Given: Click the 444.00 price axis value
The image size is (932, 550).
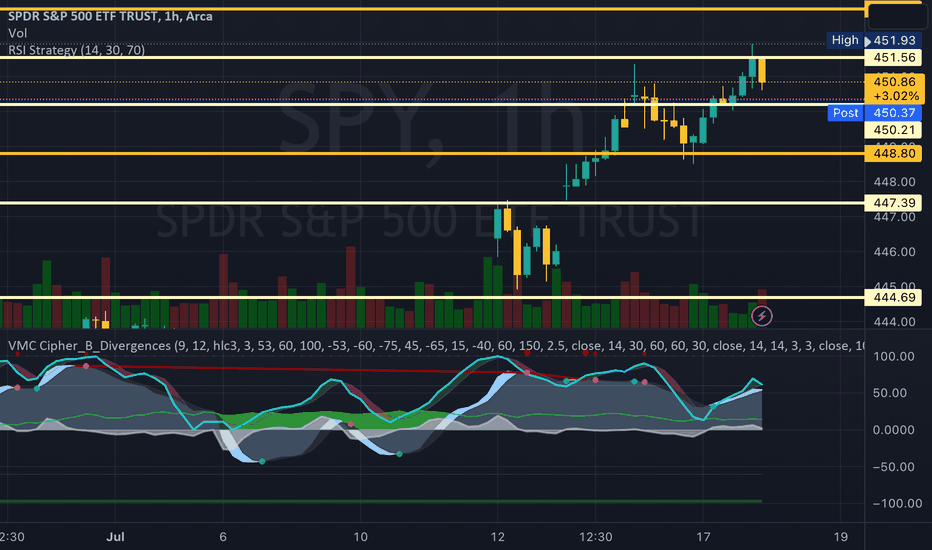Looking at the screenshot, I should (894, 322).
